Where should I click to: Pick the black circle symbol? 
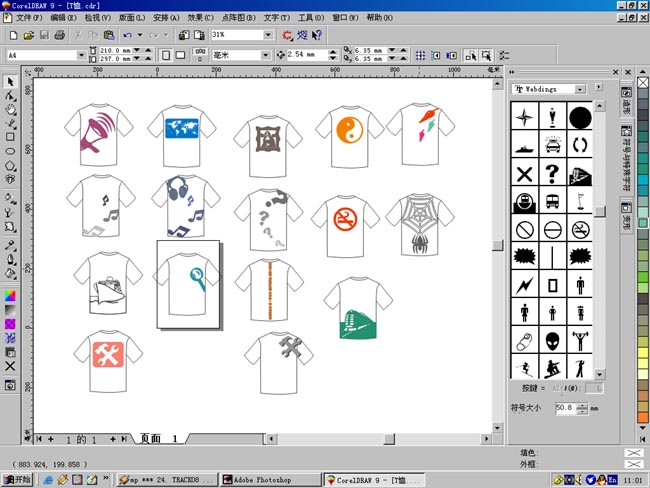click(580, 117)
